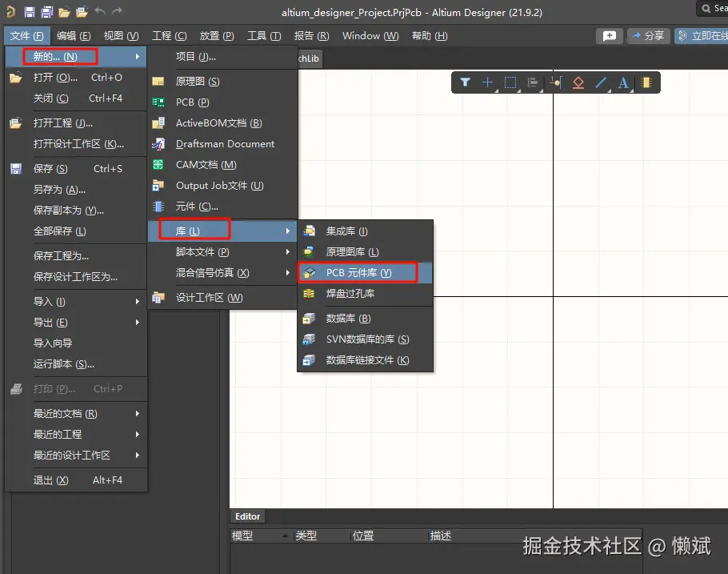Choose 退出 (X) menu item
This screenshot has width=728, height=574.
click(76, 480)
